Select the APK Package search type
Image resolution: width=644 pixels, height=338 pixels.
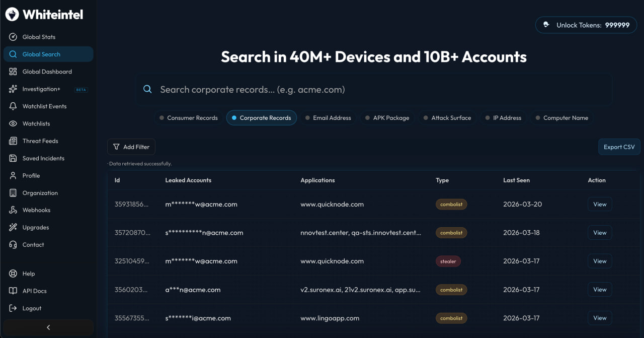point(387,118)
